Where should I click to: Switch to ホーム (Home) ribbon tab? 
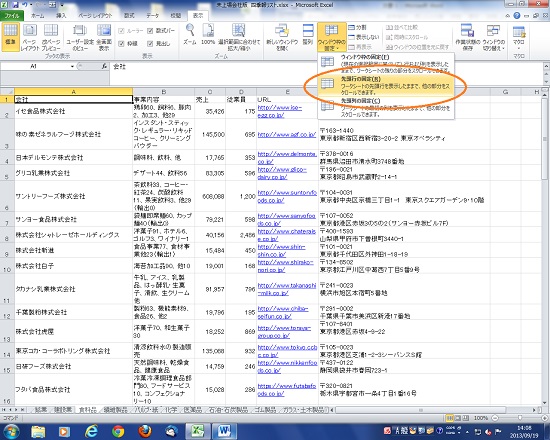(37, 15)
